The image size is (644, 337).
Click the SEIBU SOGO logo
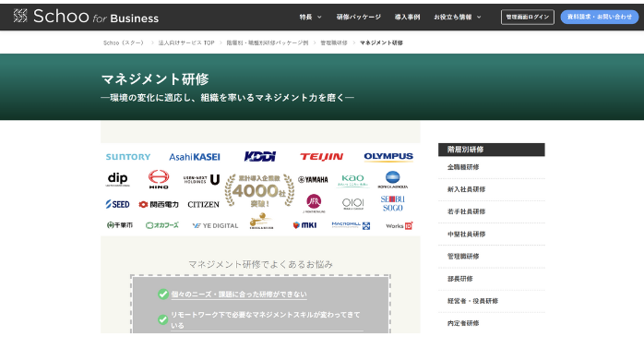click(x=393, y=203)
